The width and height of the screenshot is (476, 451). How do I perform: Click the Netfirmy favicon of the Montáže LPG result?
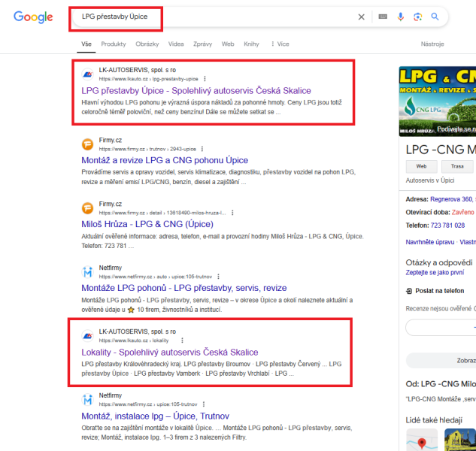88,272
